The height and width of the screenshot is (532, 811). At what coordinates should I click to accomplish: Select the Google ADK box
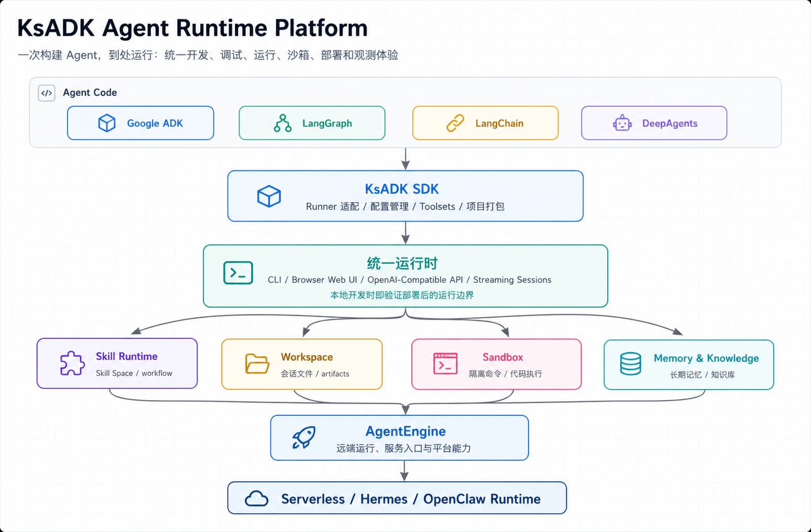click(140, 123)
